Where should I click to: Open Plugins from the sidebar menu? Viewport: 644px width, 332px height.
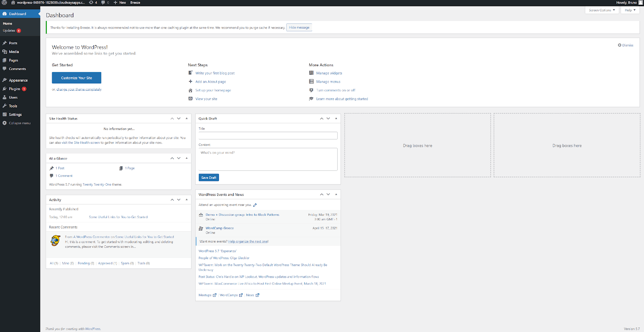[x=14, y=89]
